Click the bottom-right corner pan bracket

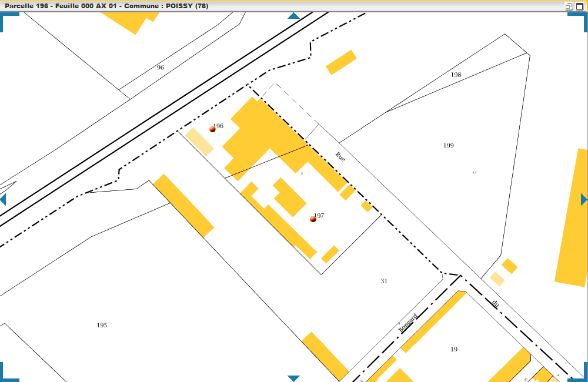pos(580,374)
